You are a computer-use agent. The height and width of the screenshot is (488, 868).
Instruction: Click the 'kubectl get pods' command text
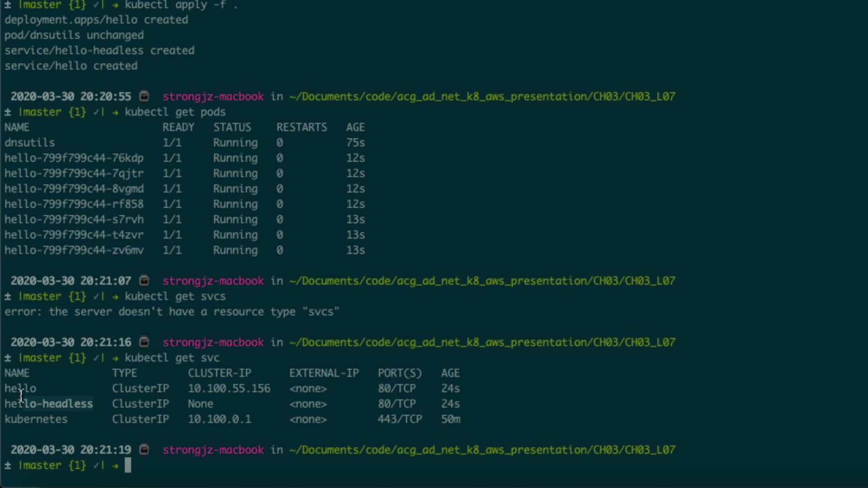pos(175,112)
